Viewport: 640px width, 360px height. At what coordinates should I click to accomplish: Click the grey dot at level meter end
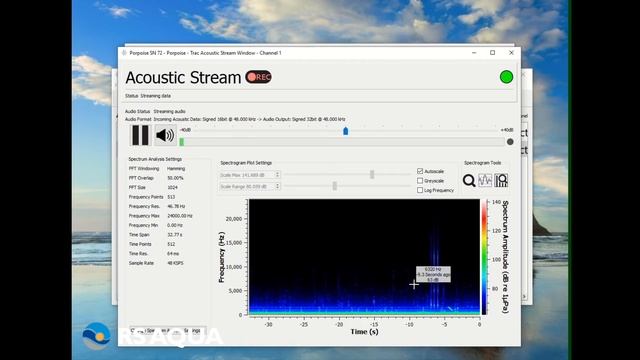pos(510,142)
